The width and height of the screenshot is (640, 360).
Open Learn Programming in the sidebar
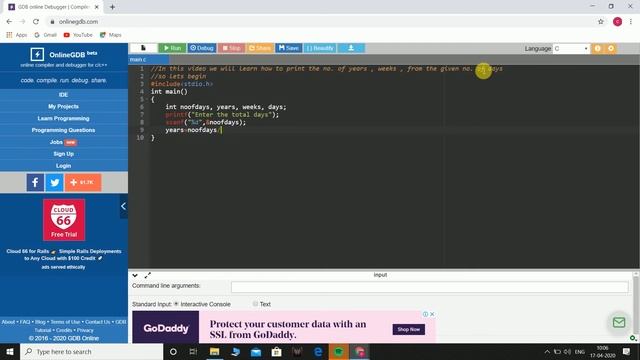coord(64,118)
